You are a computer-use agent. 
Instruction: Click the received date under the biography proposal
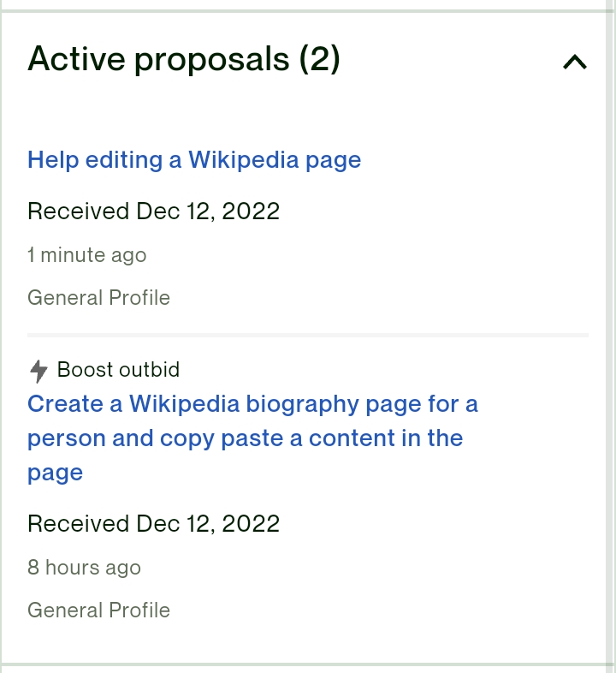(x=153, y=524)
